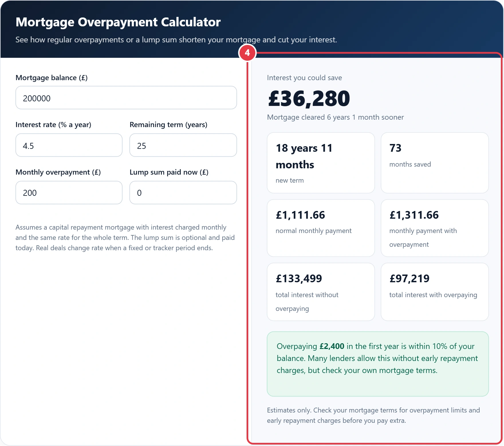Screen dimensions: 504x446
Task: Click the 'Assumes a capital repayment mortgage' note
Action: [x=125, y=238]
